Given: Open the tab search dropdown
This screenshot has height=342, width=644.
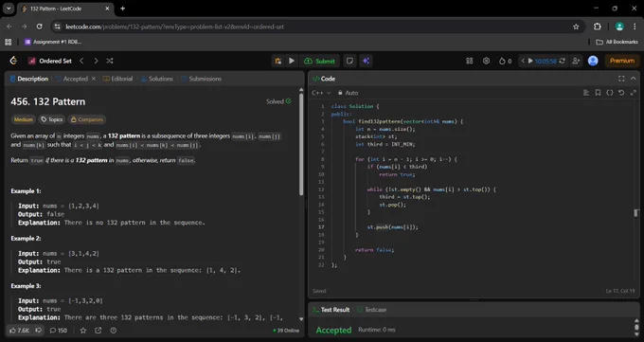Looking at the screenshot, I should click(x=9, y=9).
